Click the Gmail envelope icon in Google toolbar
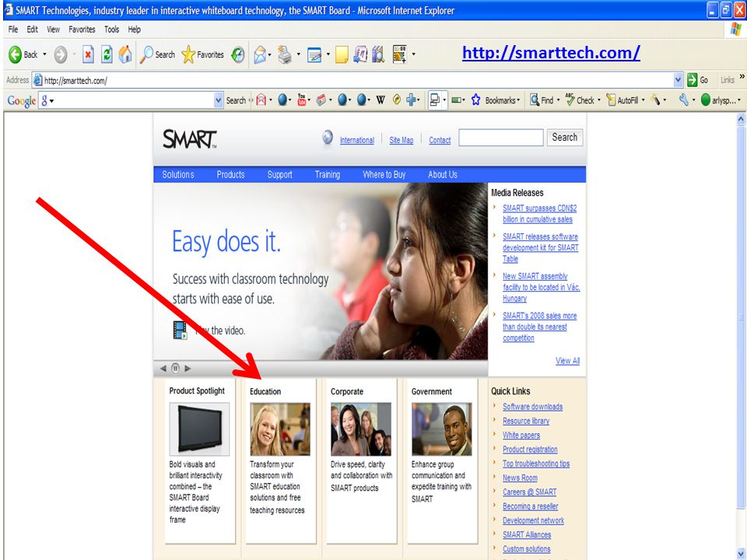Viewport: 747px width, 560px height. [261, 100]
